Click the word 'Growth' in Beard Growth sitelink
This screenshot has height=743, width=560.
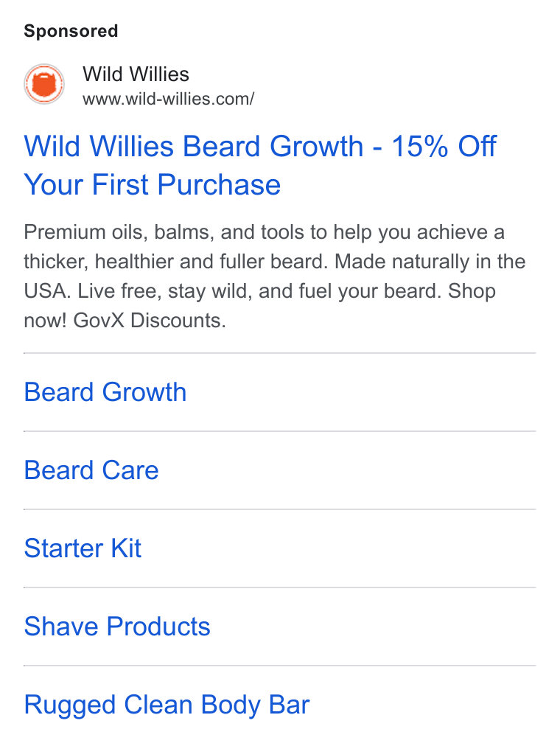click(x=144, y=392)
